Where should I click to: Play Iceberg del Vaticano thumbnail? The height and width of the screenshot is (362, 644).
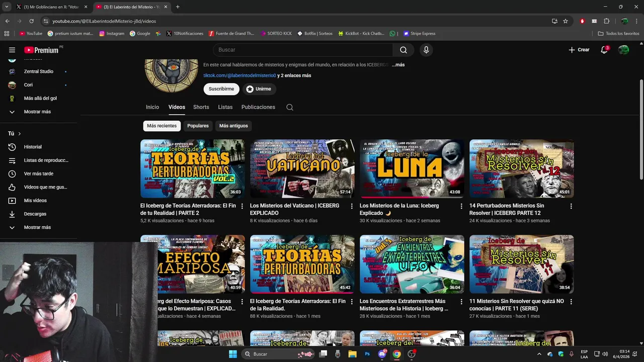click(x=302, y=168)
